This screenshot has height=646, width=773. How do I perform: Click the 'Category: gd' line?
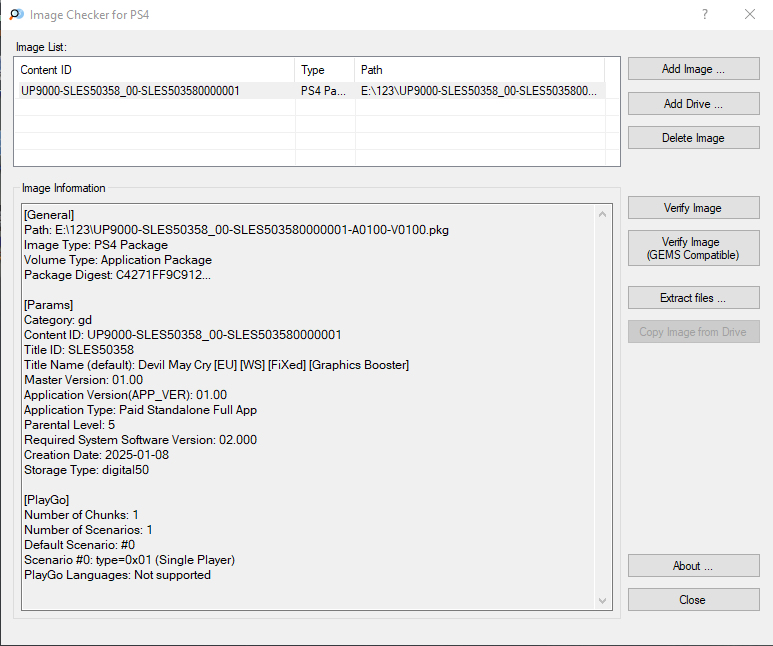click(58, 320)
